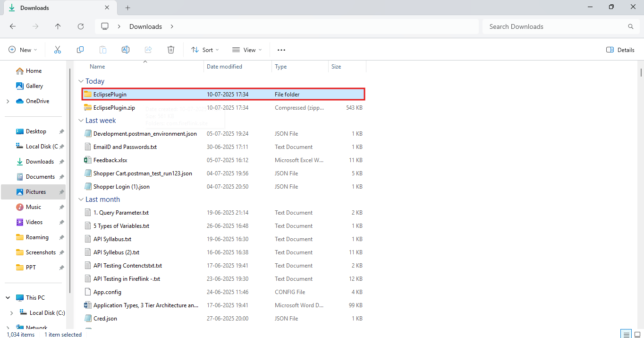Viewport: 644px width, 338px height.
Task: Click the Copy icon in toolbar
Action: pyautogui.click(x=80, y=50)
